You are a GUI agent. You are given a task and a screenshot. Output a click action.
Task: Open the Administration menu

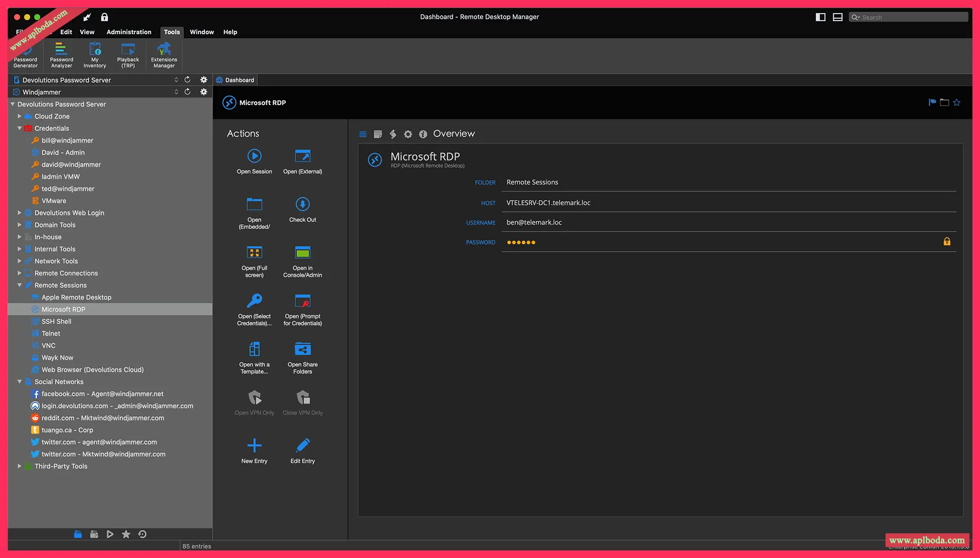click(x=129, y=32)
